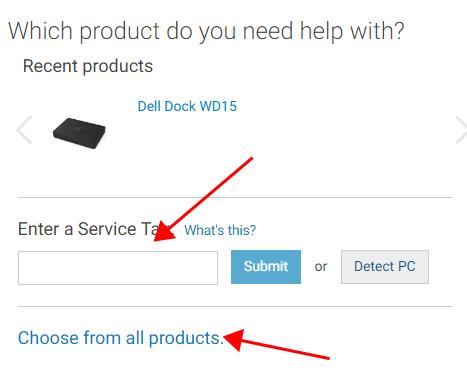This screenshot has width=467, height=368.
Task: Click the Detect PC button
Action: click(x=385, y=267)
